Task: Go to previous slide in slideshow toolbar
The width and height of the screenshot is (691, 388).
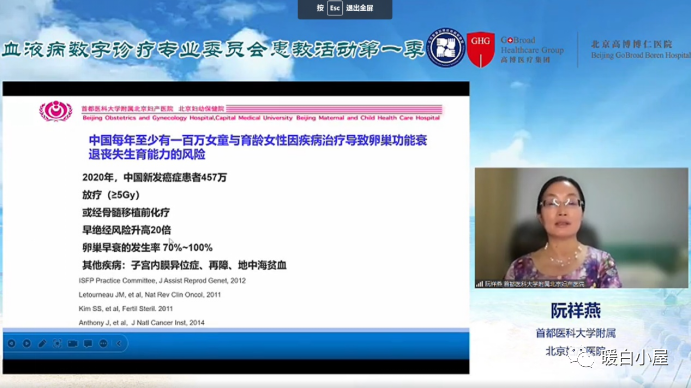Action: point(12,343)
